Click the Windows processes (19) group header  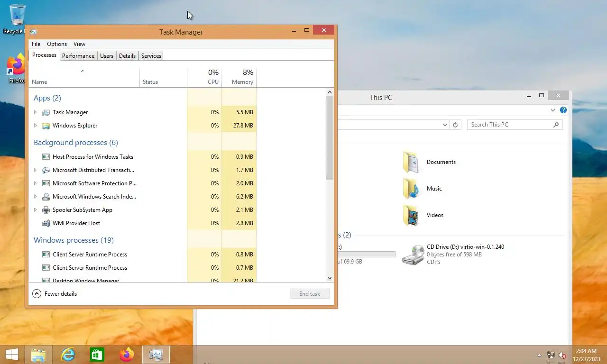click(74, 240)
